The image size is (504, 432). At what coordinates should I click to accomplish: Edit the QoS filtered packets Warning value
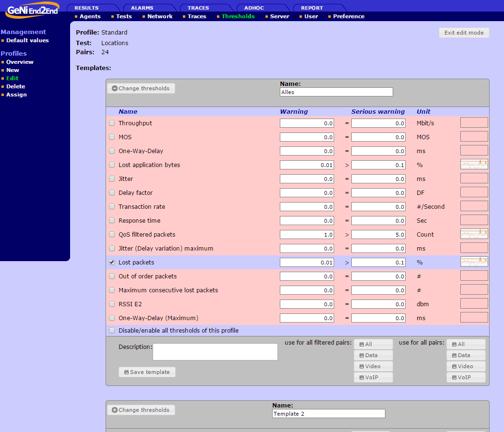pyautogui.click(x=307, y=234)
